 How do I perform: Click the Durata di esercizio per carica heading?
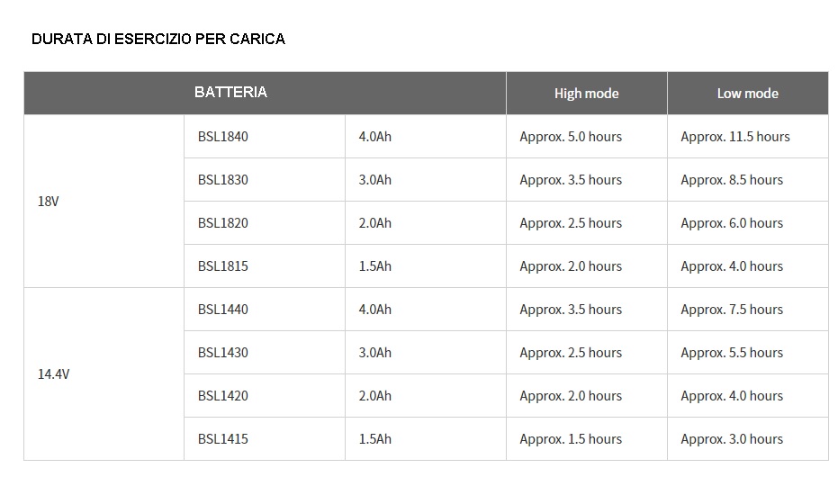coord(158,40)
